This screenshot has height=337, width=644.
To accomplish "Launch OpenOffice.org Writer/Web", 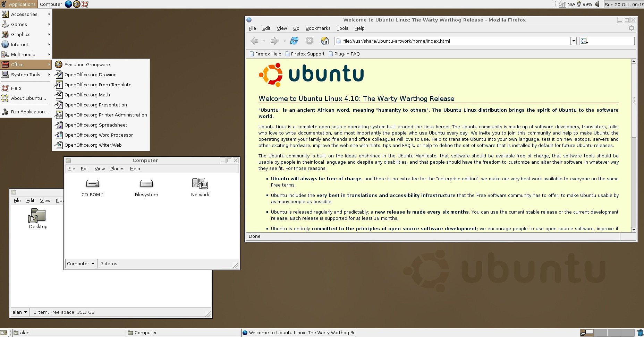I will pos(101,145).
